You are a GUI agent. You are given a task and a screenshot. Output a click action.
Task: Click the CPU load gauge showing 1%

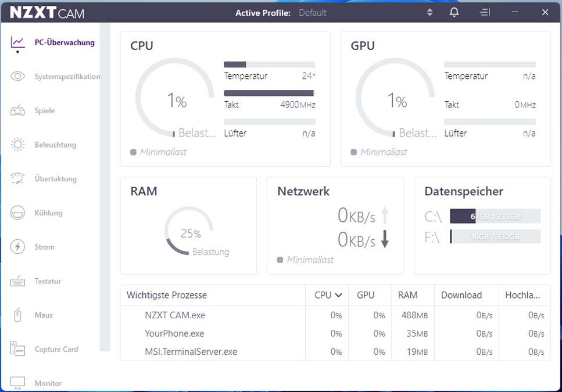pyautogui.click(x=175, y=98)
